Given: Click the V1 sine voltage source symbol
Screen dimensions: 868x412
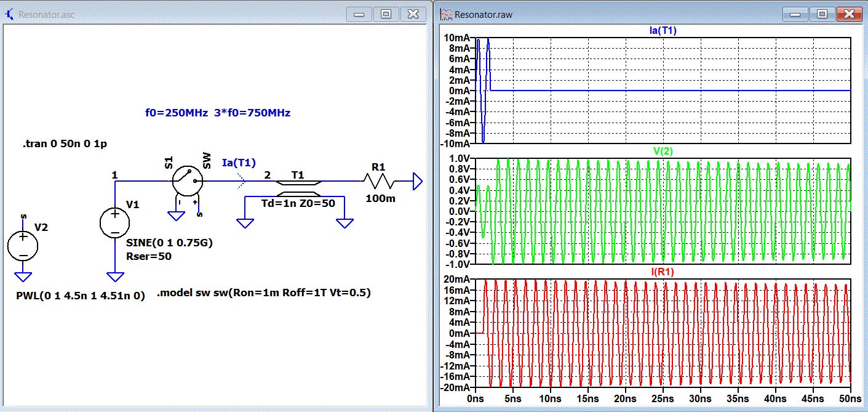Looking at the screenshot, I should (x=114, y=222).
